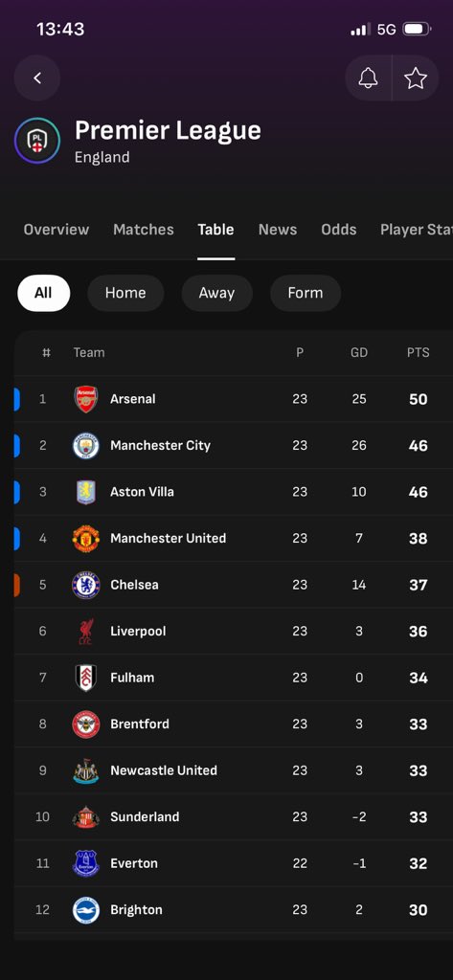Switch table filter to Away
The width and height of the screenshot is (453, 980).
click(216, 293)
